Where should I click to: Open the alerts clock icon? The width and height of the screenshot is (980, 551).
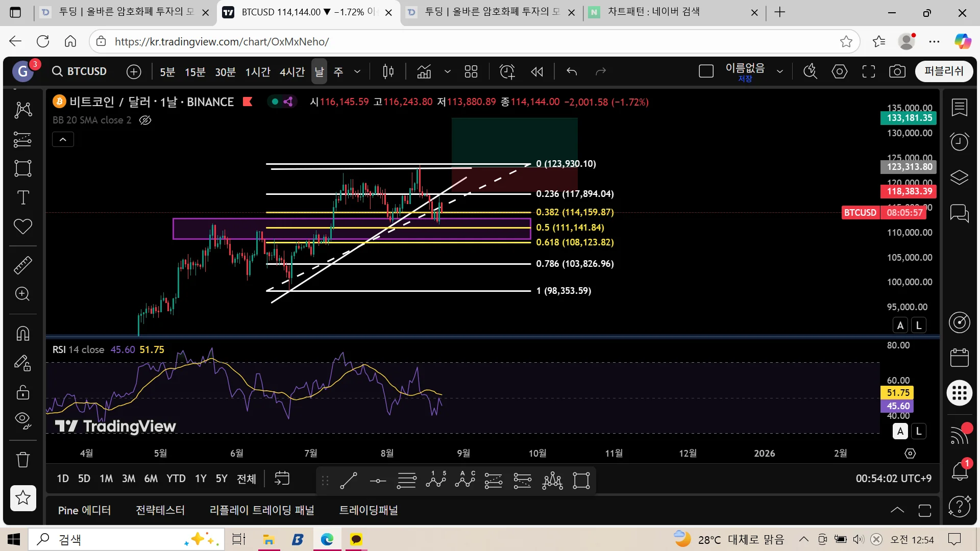(959, 141)
